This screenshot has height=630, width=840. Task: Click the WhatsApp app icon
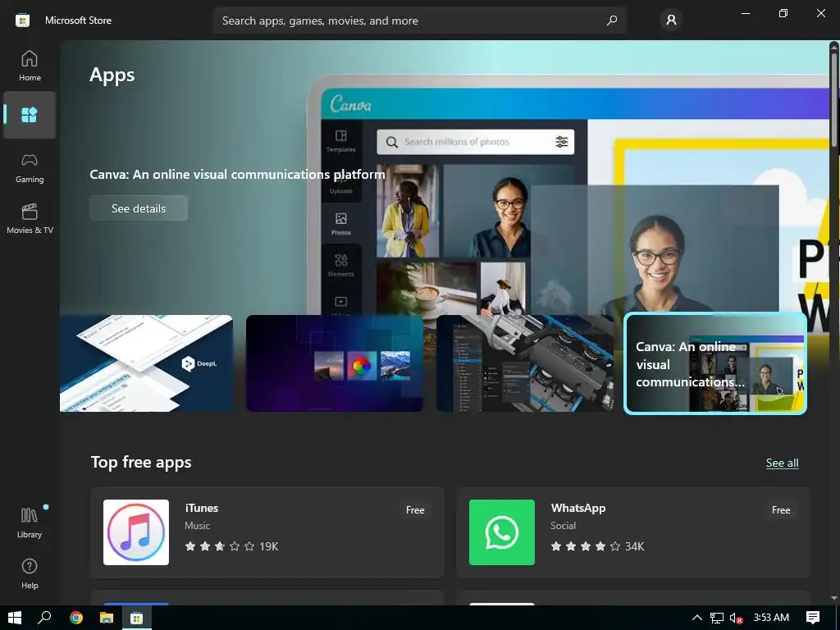point(502,532)
